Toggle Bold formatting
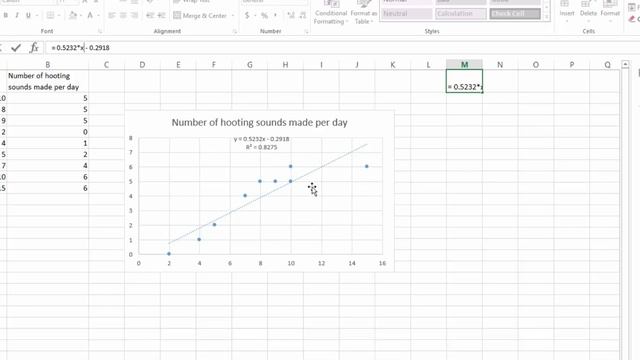Screen dimensions: 640x360 (x=5, y=16)
